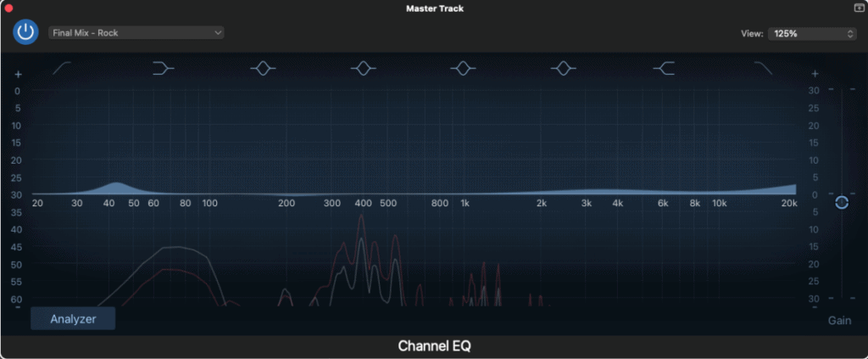Toggle the fourth parametric bell band icon

tap(564, 68)
